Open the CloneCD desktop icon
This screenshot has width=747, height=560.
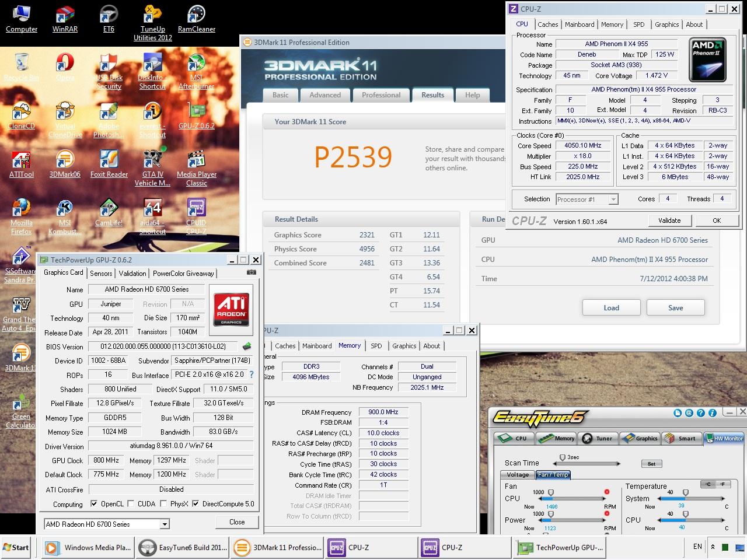tap(22, 116)
